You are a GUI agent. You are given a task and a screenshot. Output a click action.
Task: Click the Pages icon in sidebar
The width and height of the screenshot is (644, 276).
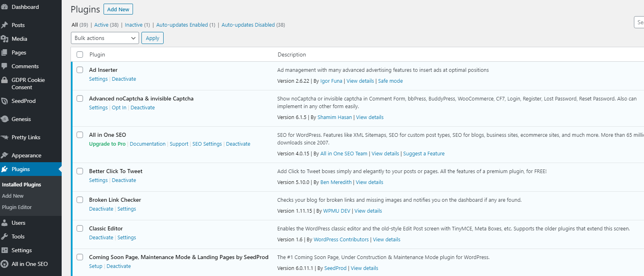(x=4, y=52)
